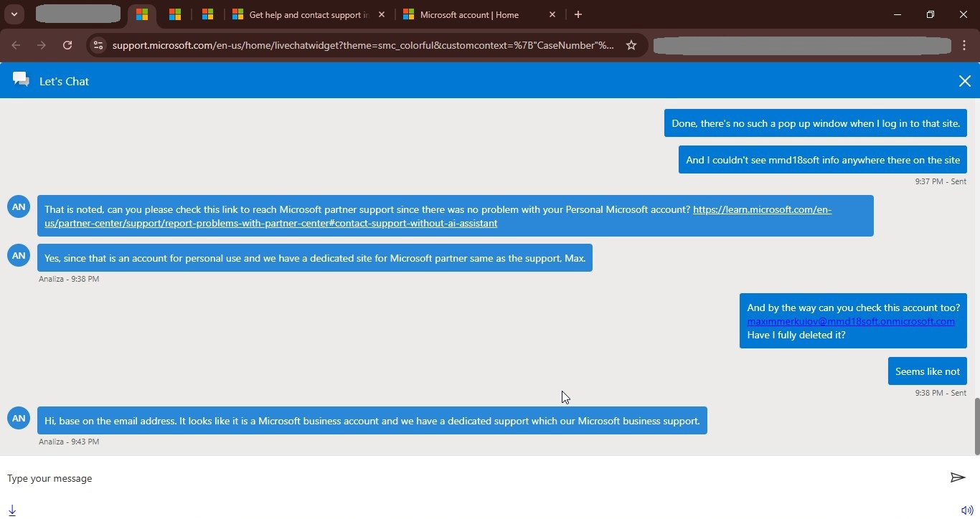Click the 'Seems like not' message
Image resolution: width=980 pixels, height=519 pixels.
(928, 371)
